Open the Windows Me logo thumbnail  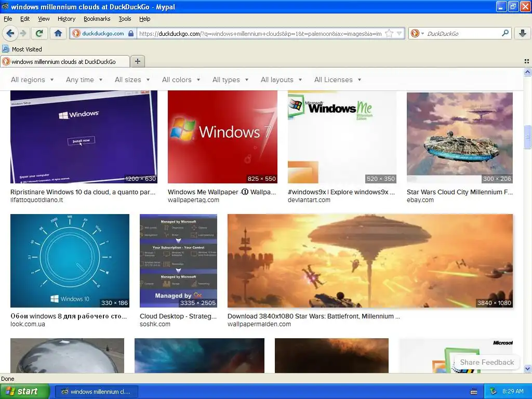coord(342,137)
